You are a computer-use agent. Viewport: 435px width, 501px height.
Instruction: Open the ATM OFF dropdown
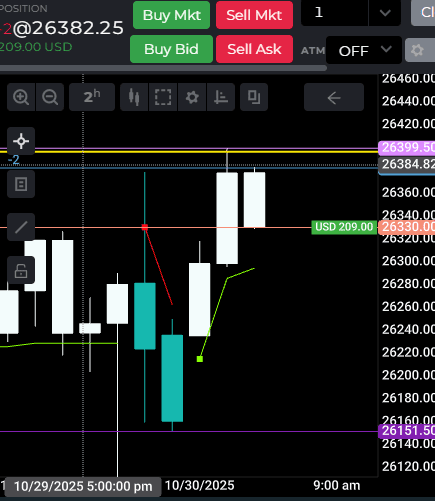tap(364, 50)
